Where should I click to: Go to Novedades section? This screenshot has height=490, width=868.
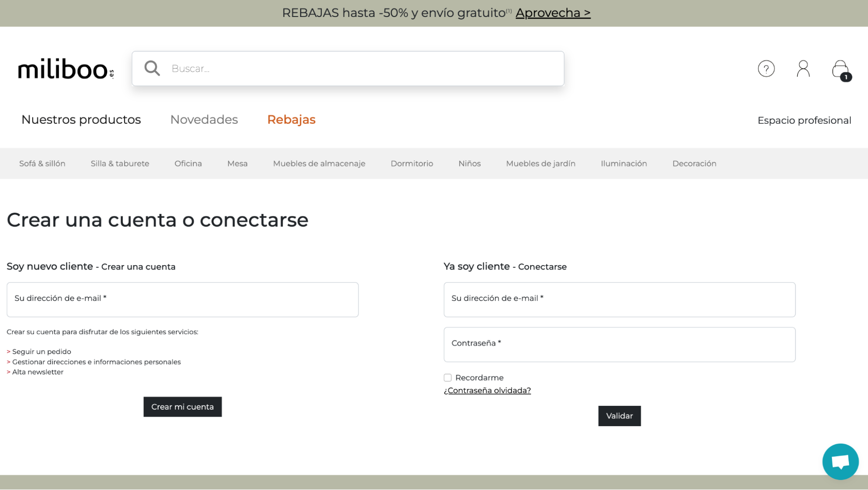(x=204, y=119)
